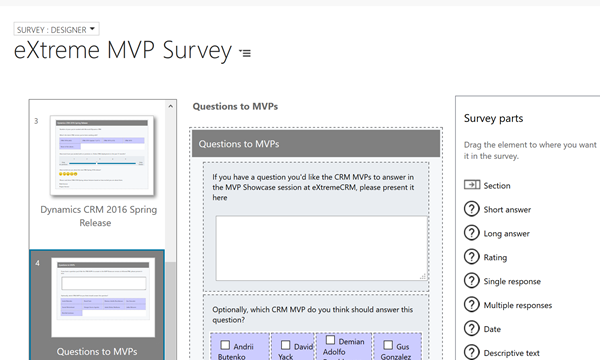
Task: Click the Date label in Survey parts
Action: [492, 329]
